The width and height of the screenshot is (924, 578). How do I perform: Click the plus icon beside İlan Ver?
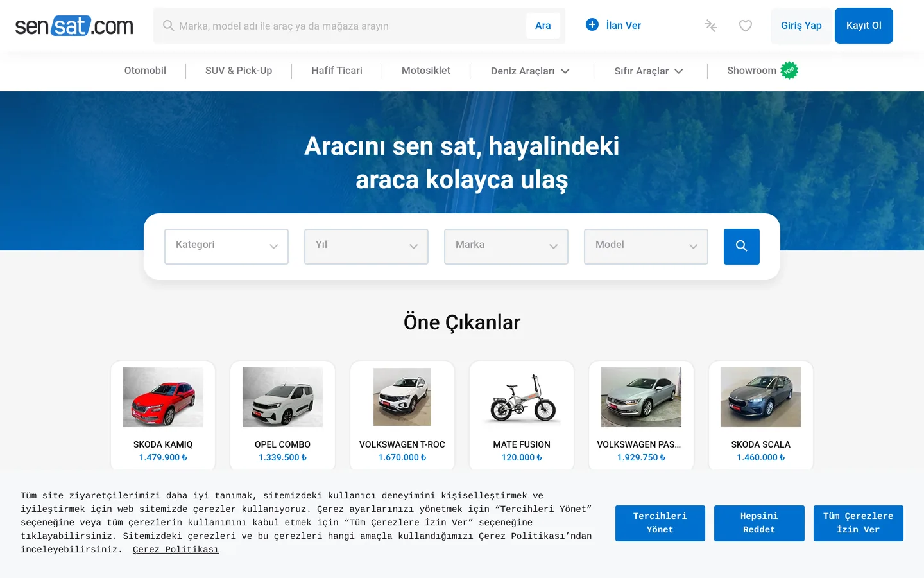point(592,24)
